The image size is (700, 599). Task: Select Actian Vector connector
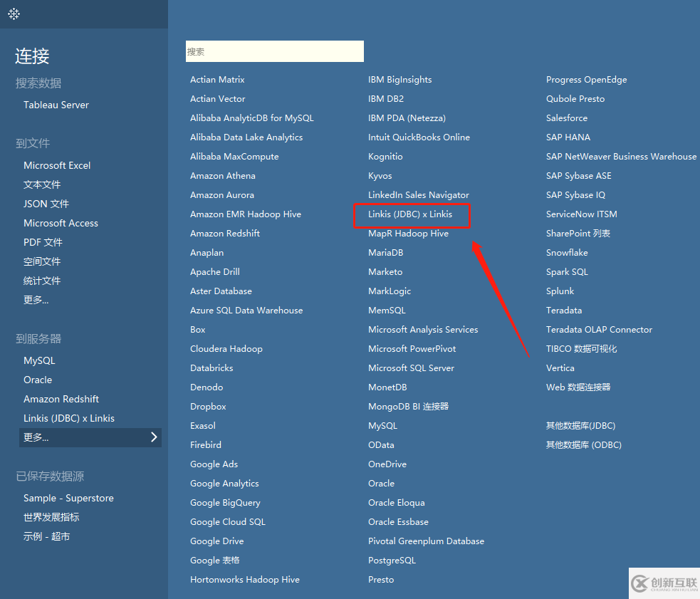click(218, 99)
